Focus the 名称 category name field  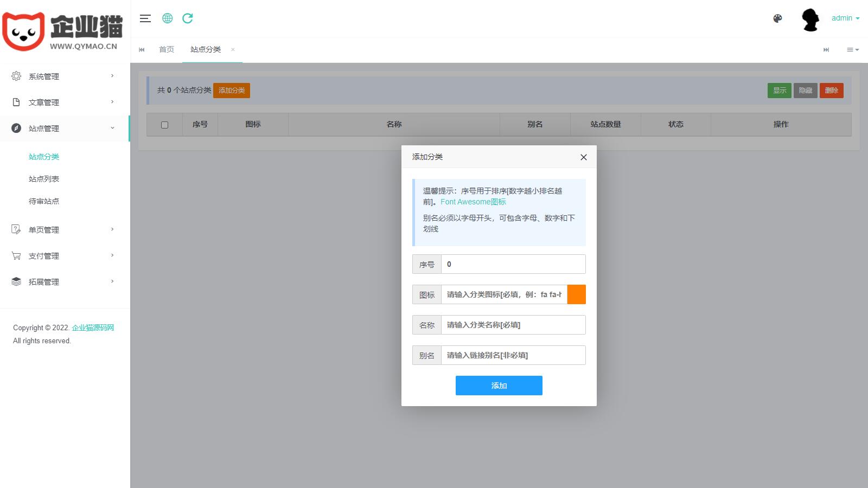pyautogui.click(x=513, y=325)
